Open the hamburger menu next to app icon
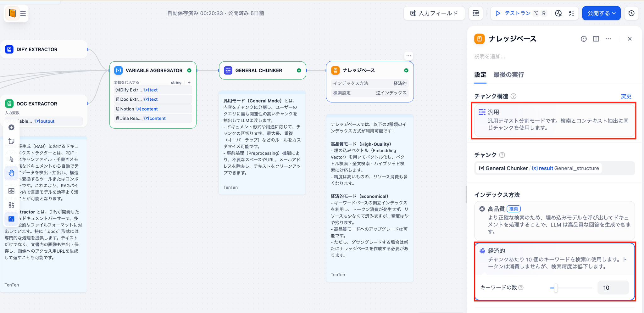This screenshot has height=313, width=644. pos(23,14)
